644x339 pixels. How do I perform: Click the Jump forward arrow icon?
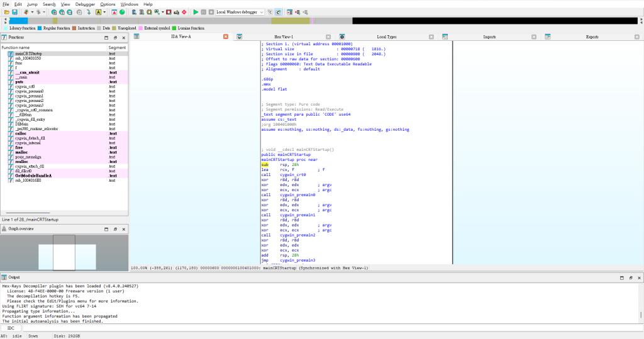point(38,13)
